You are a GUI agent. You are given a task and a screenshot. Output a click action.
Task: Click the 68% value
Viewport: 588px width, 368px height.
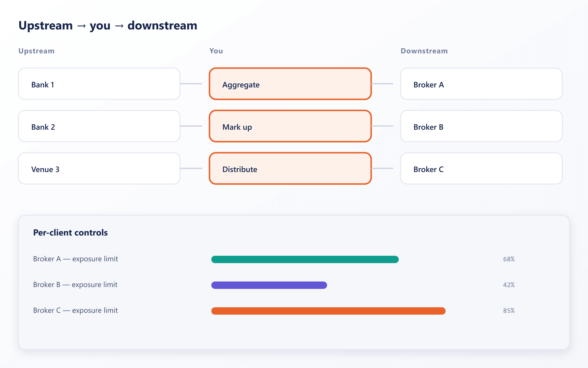(509, 259)
